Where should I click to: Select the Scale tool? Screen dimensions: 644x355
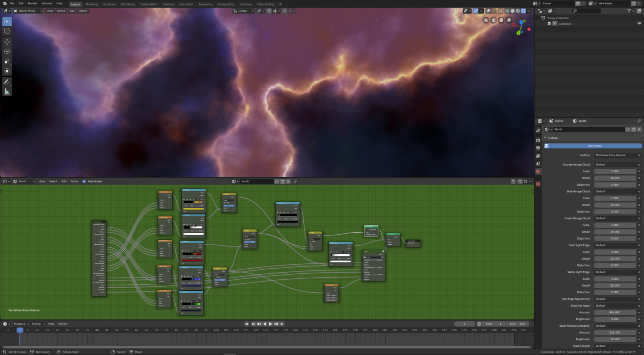[x=6, y=61]
